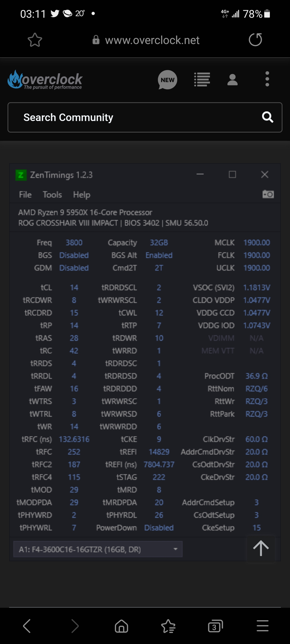Image resolution: width=290 pixels, height=644 pixels.
Task: Click the RttNom value RZQ/6
Action: [257, 389]
